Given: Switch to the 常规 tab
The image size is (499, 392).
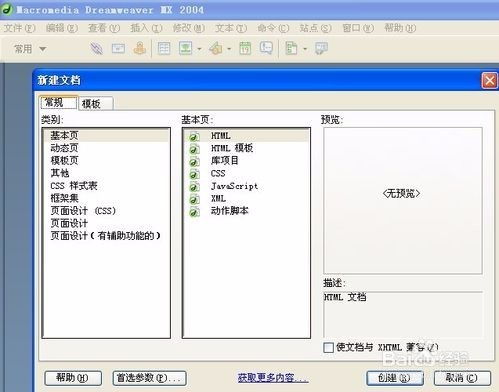Looking at the screenshot, I should [59, 102].
